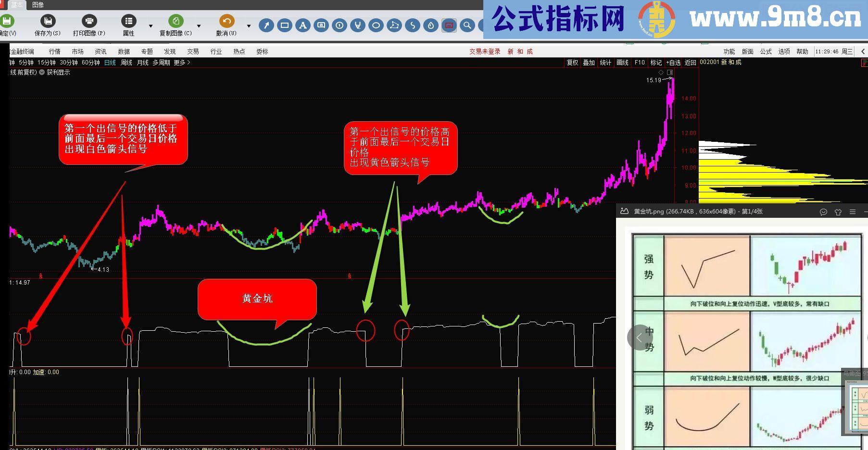Image resolution: width=868 pixels, height=450 pixels.
Task: Select the highlighted screenshot capture tool
Action: tap(449, 25)
